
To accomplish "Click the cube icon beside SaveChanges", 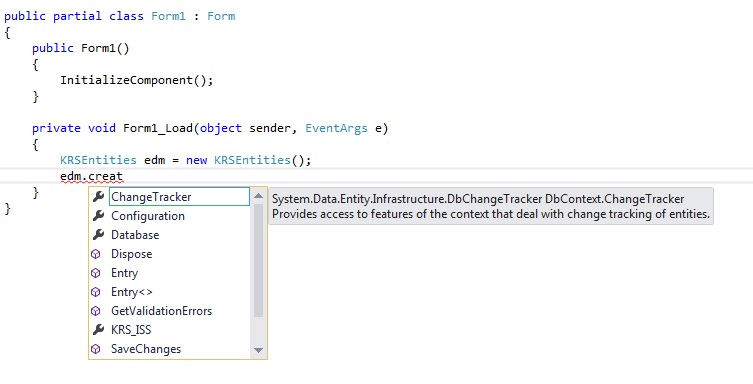I will coord(96,349).
